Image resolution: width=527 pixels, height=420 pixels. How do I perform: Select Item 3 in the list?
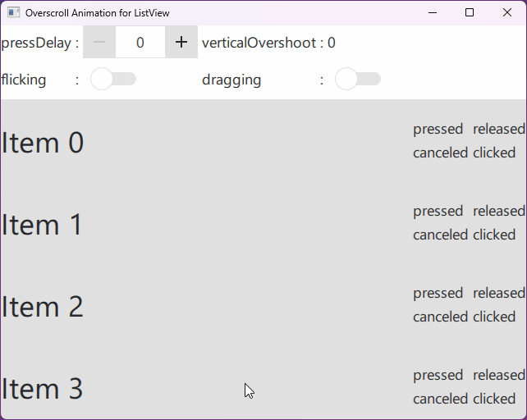[x=43, y=389]
